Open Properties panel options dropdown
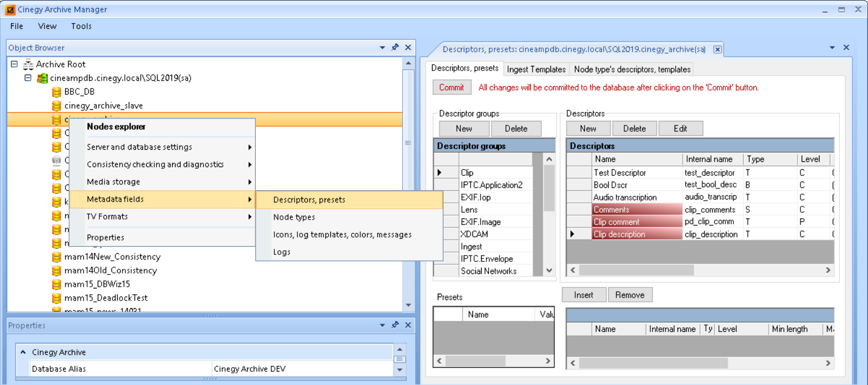 pos(382,325)
